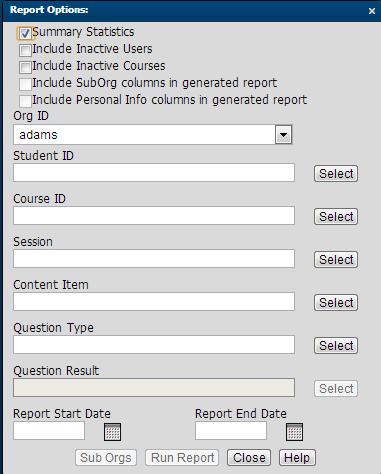The height and width of the screenshot is (474, 381).
Task: Enable Include Inactive Courses checkbox
Action: 25,67
